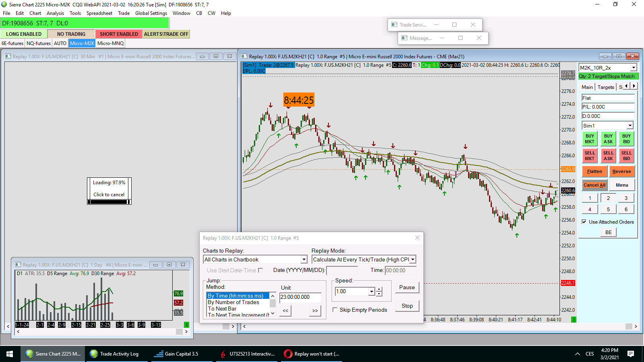Open the Spreadsheet menu
Screen dimensions: 644x362
99,13
